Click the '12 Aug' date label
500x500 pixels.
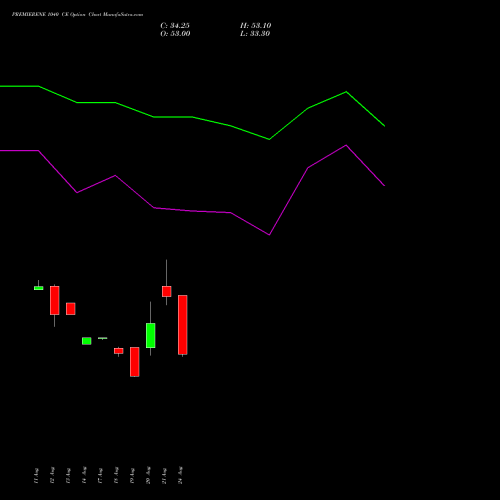(x=52, y=476)
